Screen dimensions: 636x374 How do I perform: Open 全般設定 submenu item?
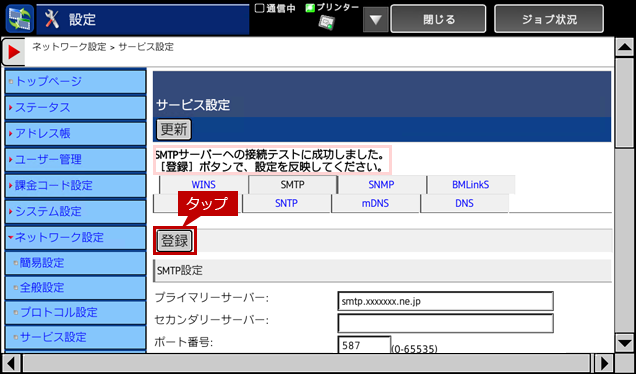coord(75,288)
